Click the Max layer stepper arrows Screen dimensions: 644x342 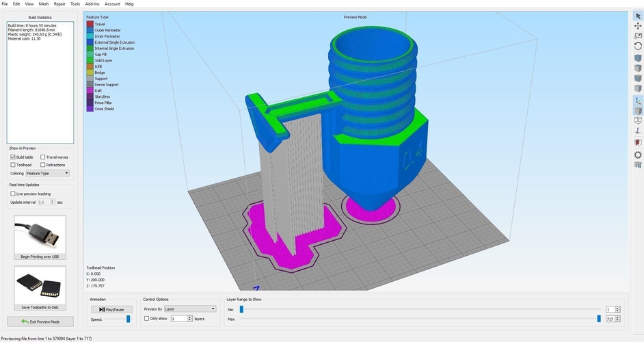[617, 319]
